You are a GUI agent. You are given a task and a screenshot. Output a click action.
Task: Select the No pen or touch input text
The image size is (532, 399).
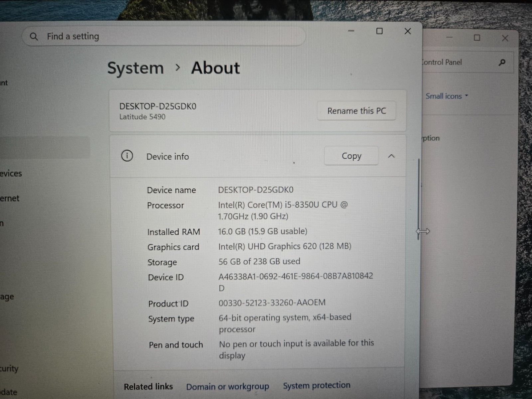(296, 349)
